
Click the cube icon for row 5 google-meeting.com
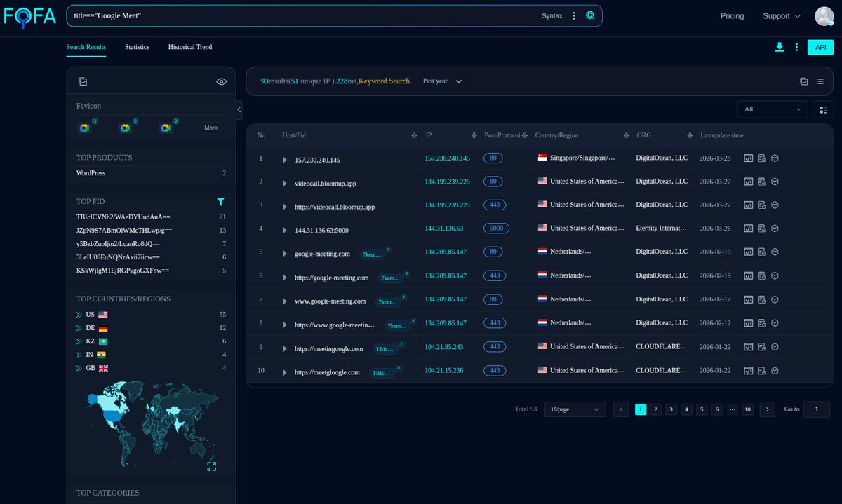click(x=775, y=252)
